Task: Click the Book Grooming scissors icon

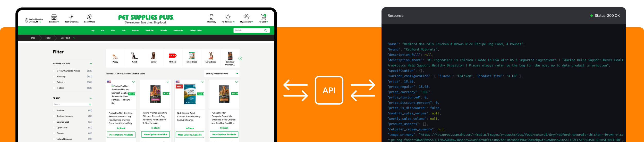Action: (72, 17)
